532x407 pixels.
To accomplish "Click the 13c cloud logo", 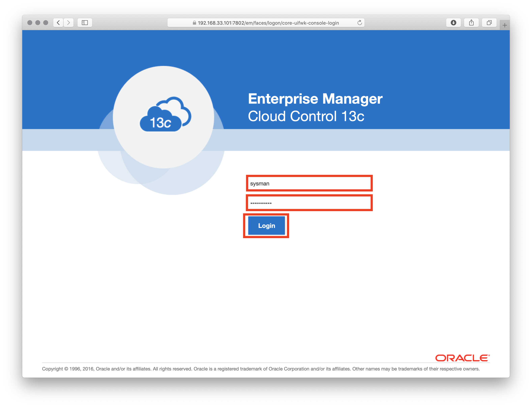I will tap(165, 114).
